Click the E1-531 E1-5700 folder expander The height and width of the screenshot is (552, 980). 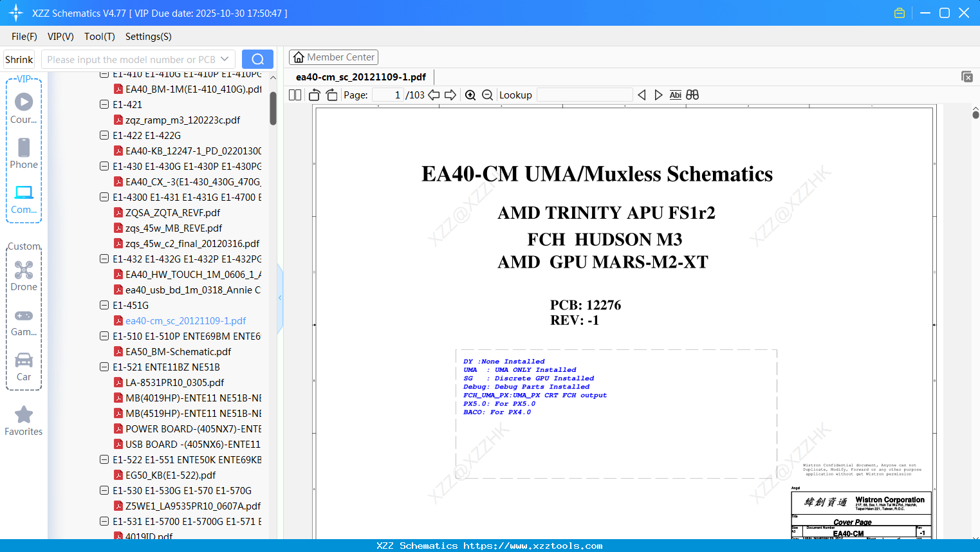[x=104, y=521]
